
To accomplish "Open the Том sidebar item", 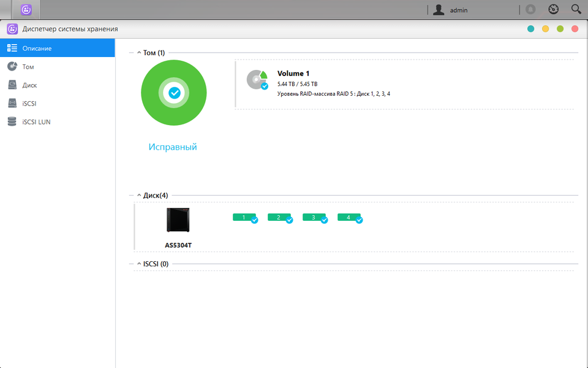I will (x=58, y=67).
